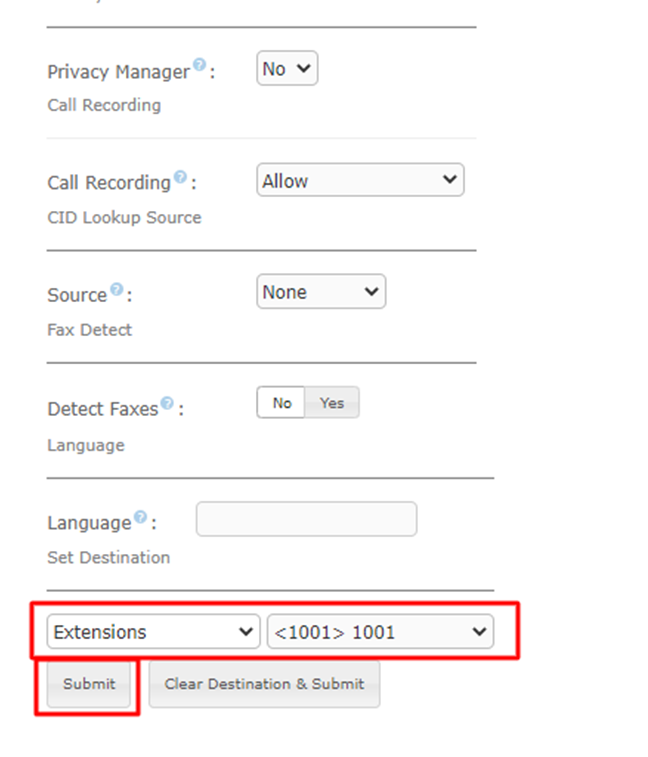Set Detect Faxes to No

282,403
